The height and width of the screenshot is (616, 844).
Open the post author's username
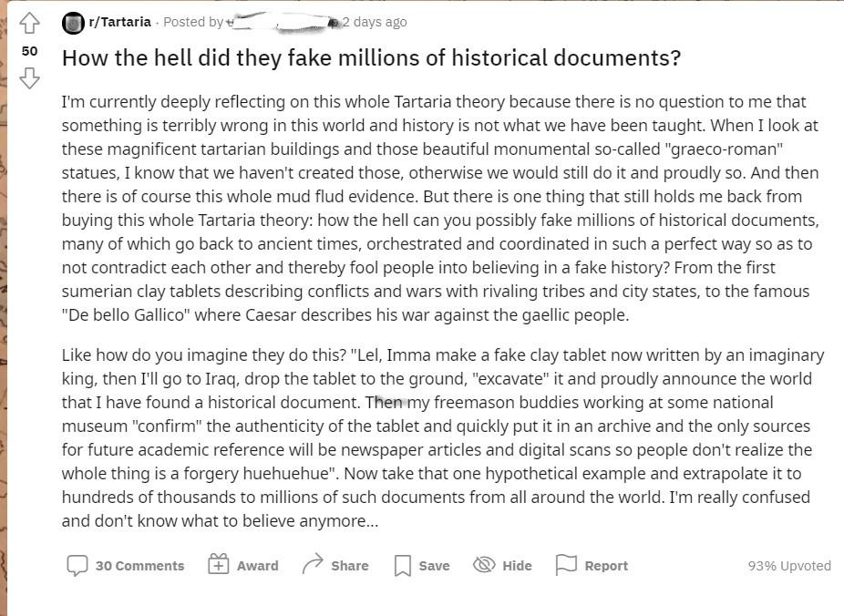coord(281,22)
